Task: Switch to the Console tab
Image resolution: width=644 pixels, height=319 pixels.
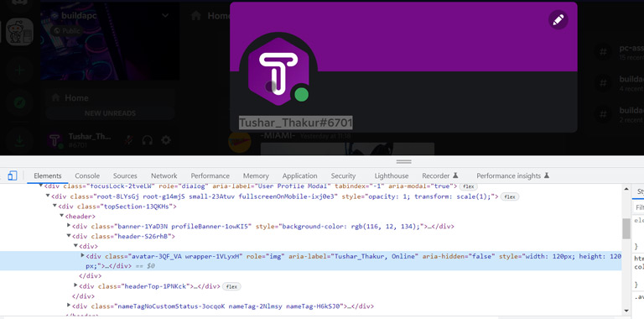Action: click(x=87, y=175)
